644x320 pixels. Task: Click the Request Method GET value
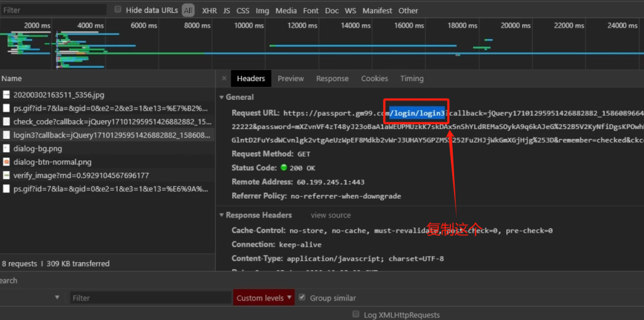click(304, 155)
